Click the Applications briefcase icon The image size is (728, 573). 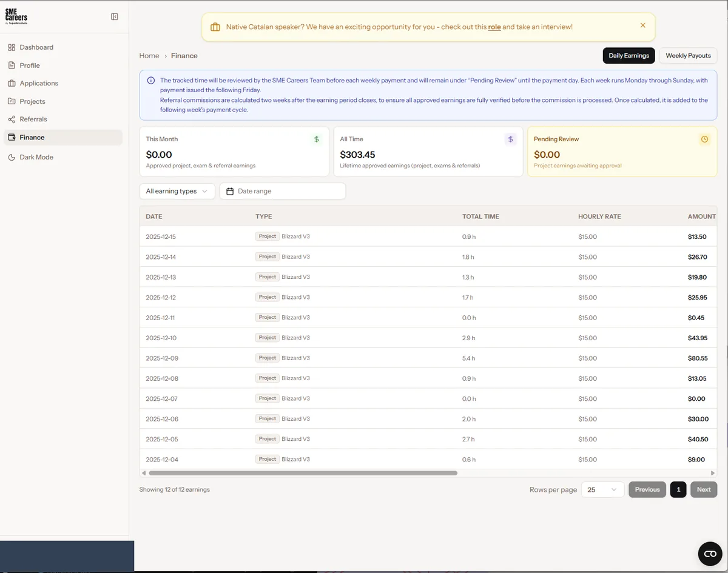(12, 83)
